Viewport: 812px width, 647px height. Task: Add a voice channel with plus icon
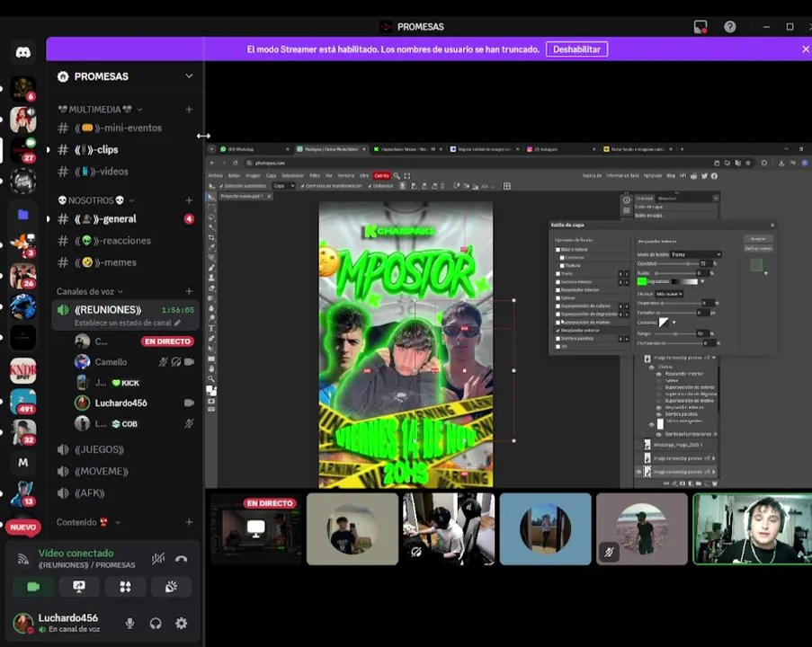point(189,291)
